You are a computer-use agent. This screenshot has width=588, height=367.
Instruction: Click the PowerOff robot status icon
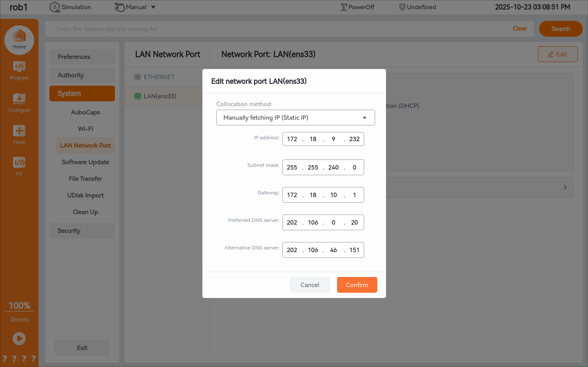coord(344,7)
